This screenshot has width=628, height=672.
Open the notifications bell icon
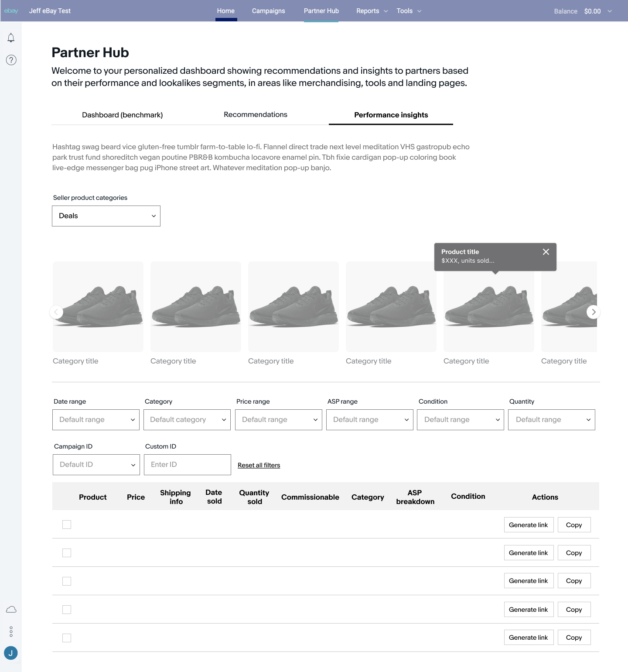pos(11,38)
